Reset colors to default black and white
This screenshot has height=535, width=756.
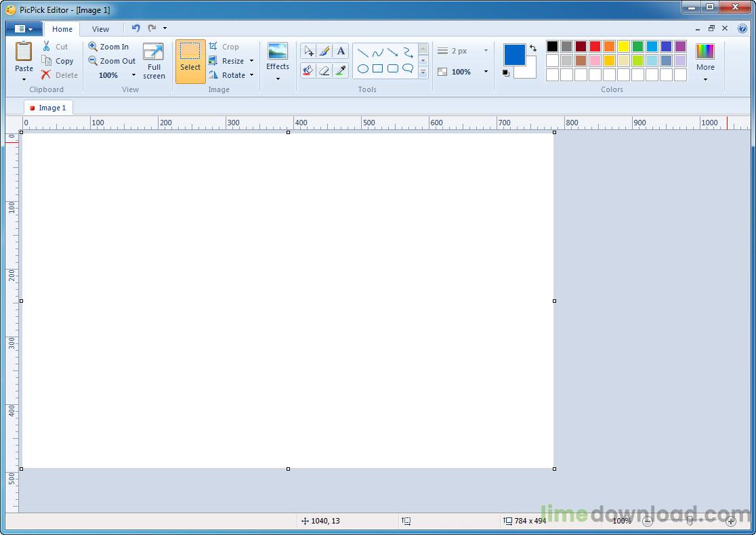(506, 73)
